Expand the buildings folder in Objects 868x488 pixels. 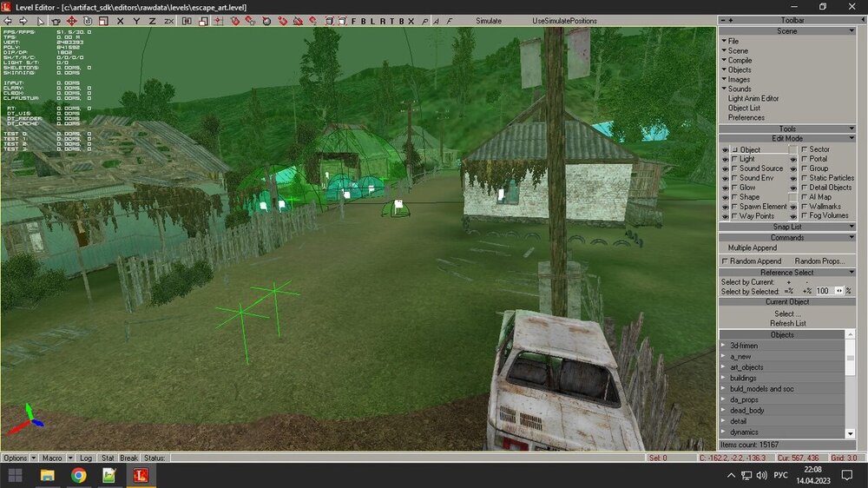pyautogui.click(x=724, y=379)
